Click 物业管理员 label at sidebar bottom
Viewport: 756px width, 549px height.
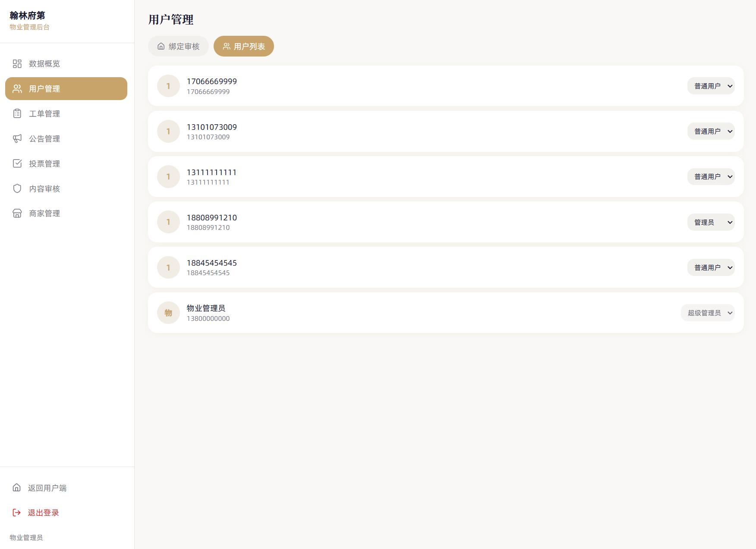(x=26, y=537)
